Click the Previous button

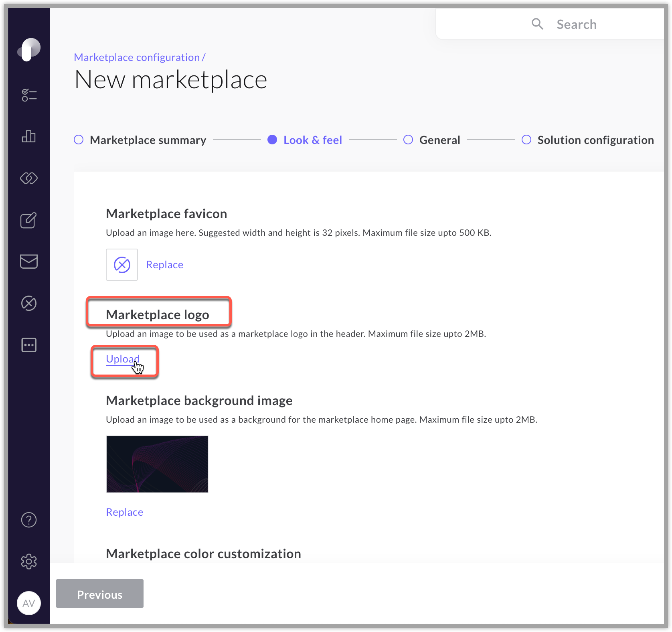click(x=99, y=594)
